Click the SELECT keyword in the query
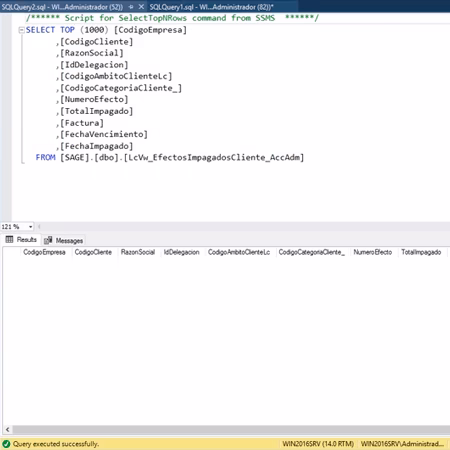This screenshot has width=450, height=450. tap(40, 30)
